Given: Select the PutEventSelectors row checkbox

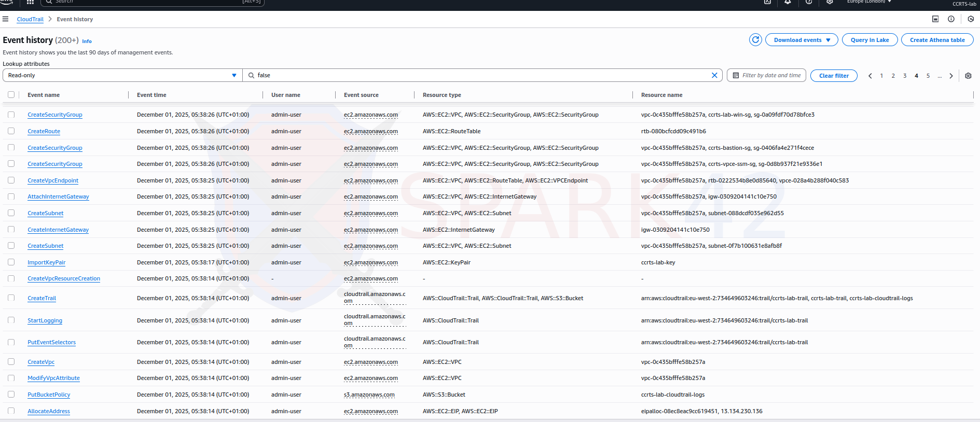Looking at the screenshot, I should tap(11, 342).
